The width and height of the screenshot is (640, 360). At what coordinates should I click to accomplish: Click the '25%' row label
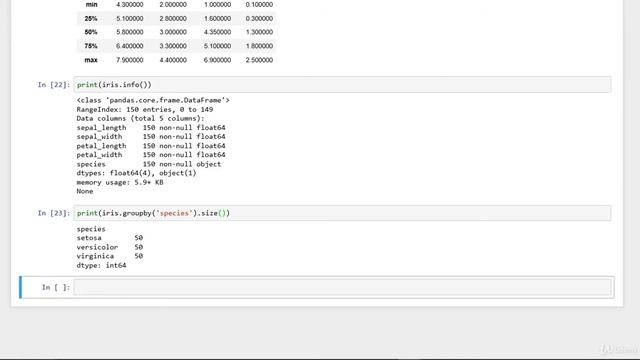tap(91, 18)
